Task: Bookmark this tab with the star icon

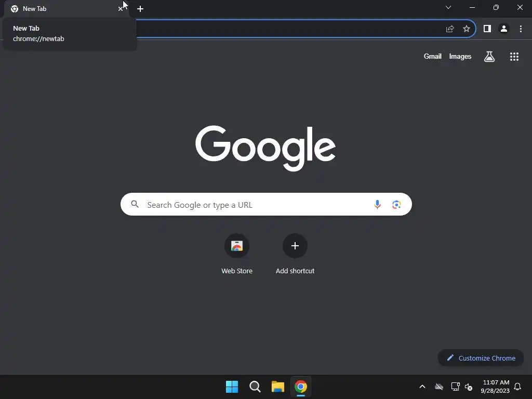Action: [467, 29]
